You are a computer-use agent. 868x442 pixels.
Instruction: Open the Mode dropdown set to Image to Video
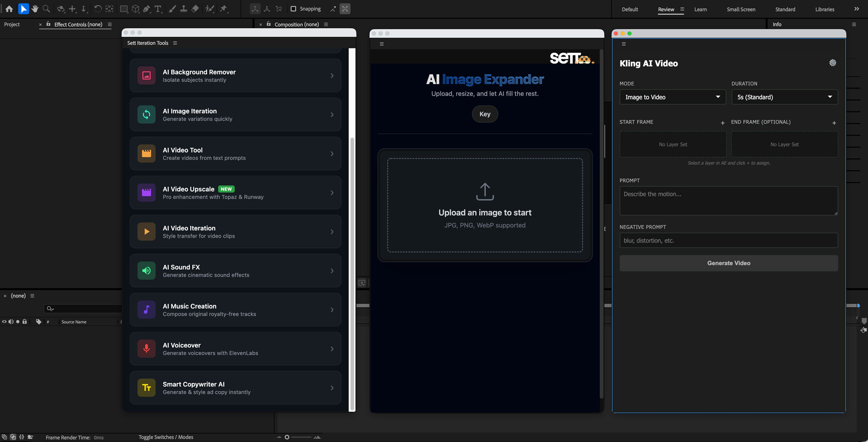click(672, 97)
